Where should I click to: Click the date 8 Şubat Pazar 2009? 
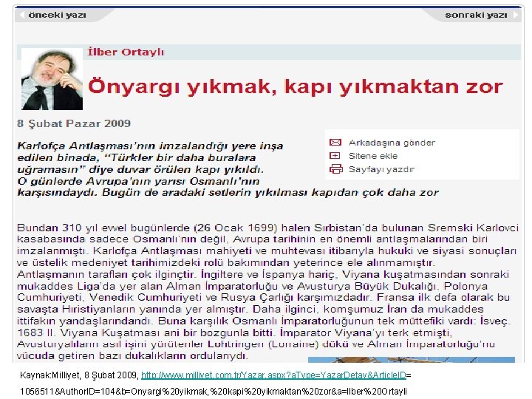(x=74, y=123)
